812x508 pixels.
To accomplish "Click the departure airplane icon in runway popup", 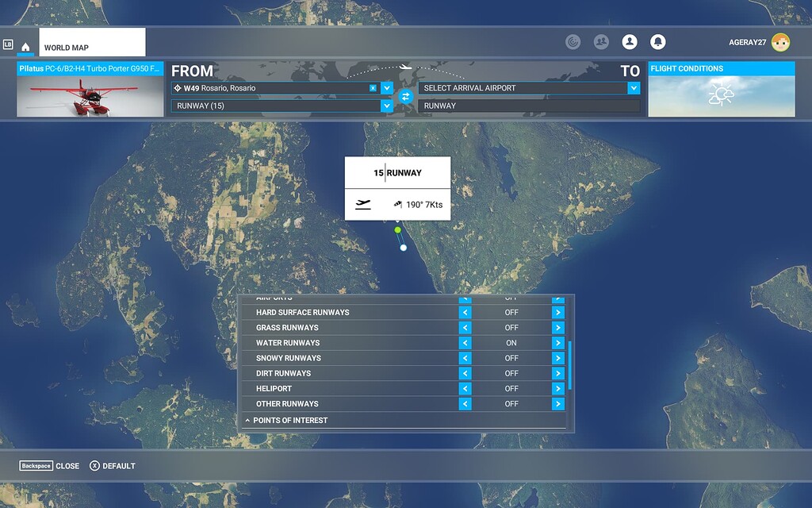I will (363, 205).
